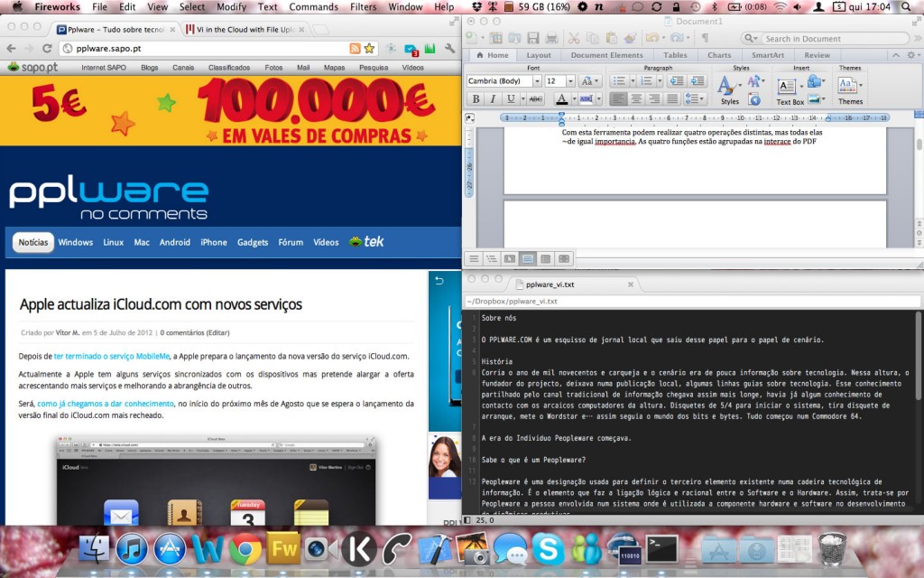Screen dimensions: 924x578
Task: Click the text highlight color ABC swatch
Action: (x=587, y=98)
